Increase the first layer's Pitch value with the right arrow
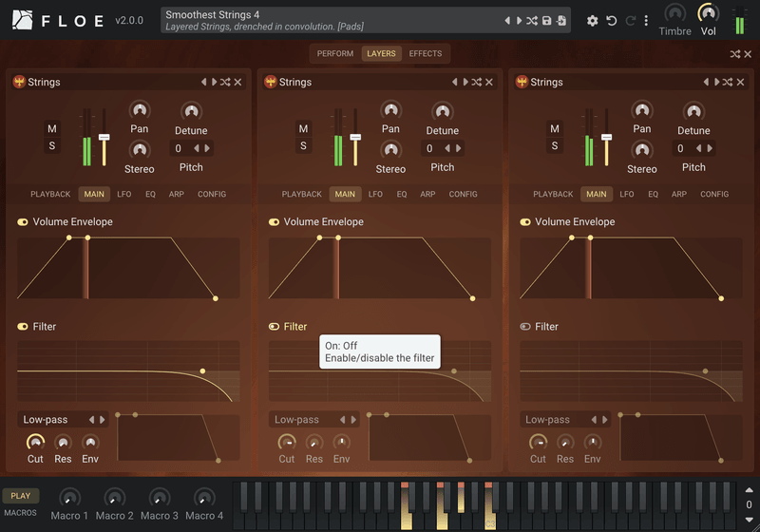The height and width of the screenshot is (532, 760). (x=207, y=148)
